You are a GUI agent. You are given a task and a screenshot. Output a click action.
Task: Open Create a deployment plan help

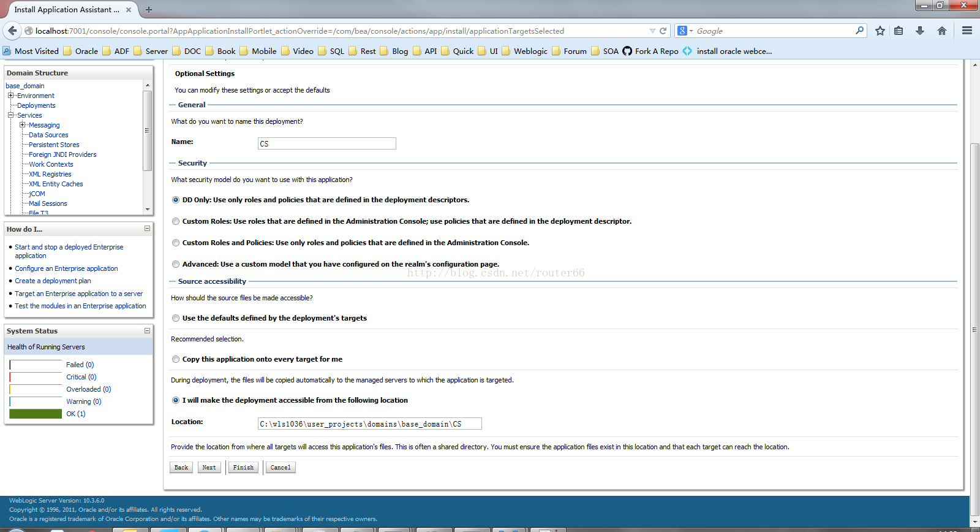[x=53, y=281]
